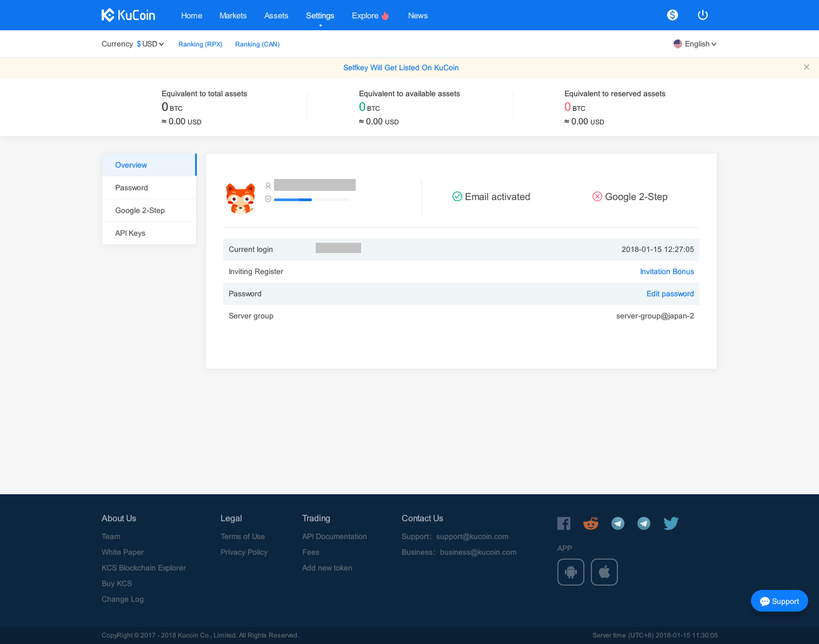Viewport: 819px width, 644px height.
Task: Click the business@kucoin.com email
Action: [478, 552]
